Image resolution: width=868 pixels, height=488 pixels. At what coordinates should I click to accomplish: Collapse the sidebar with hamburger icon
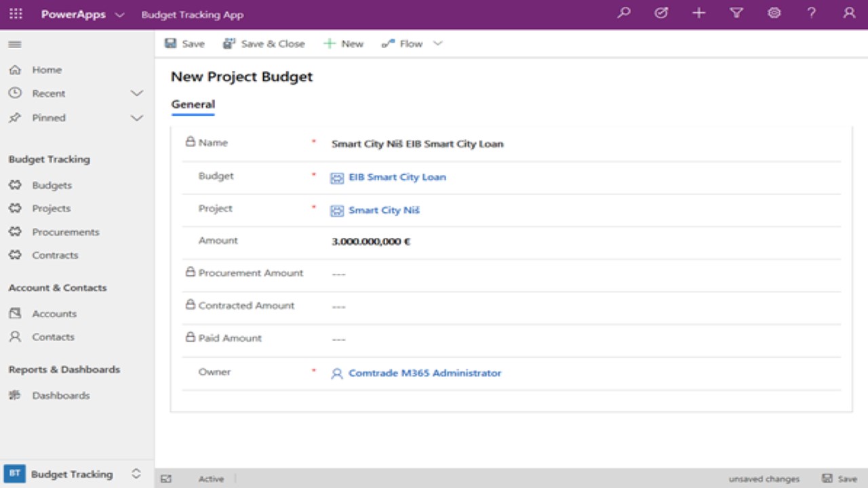(14, 44)
